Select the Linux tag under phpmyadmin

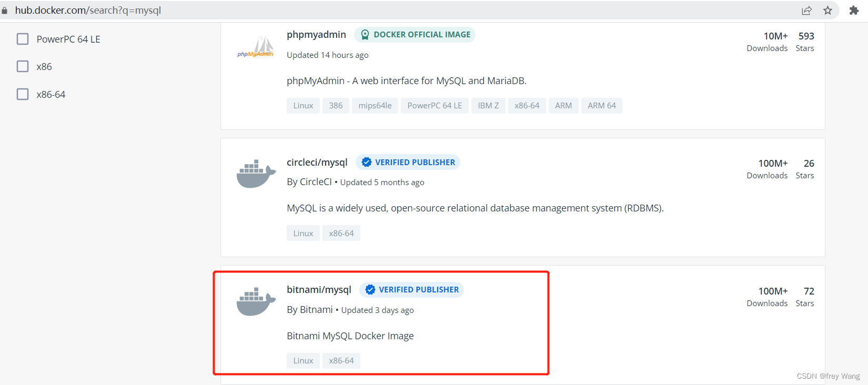[303, 106]
